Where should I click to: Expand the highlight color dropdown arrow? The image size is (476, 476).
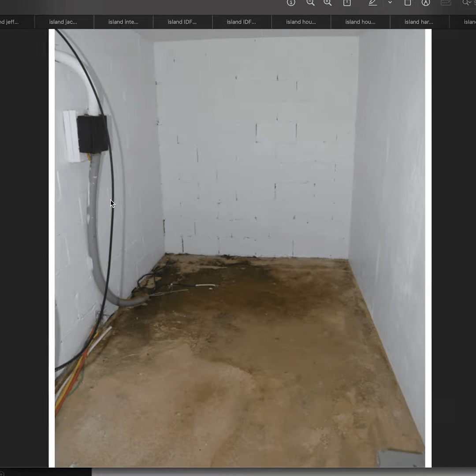[x=390, y=3]
